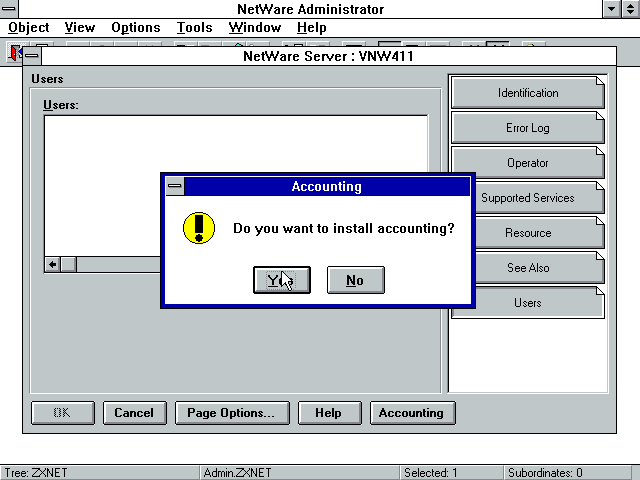This screenshot has height=480, width=640.
Task: Switch to the Operator page tab
Action: [x=527, y=163]
